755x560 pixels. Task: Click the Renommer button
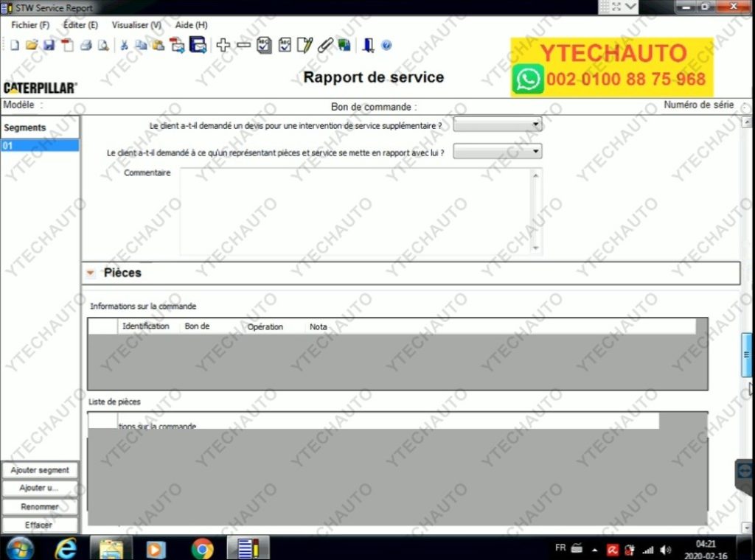click(40, 507)
